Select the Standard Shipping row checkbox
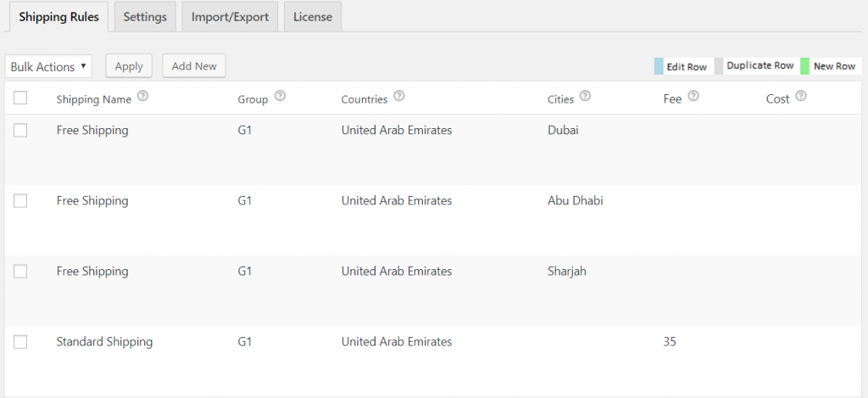The height and width of the screenshot is (398, 868). (21, 342)
